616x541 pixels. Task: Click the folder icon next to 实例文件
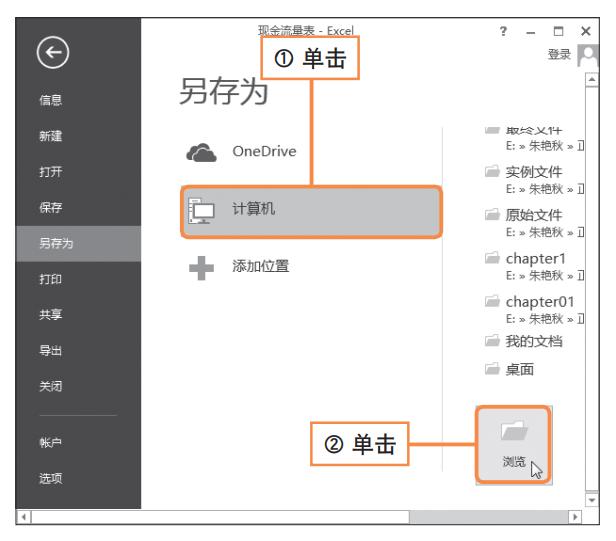[492, 171]
